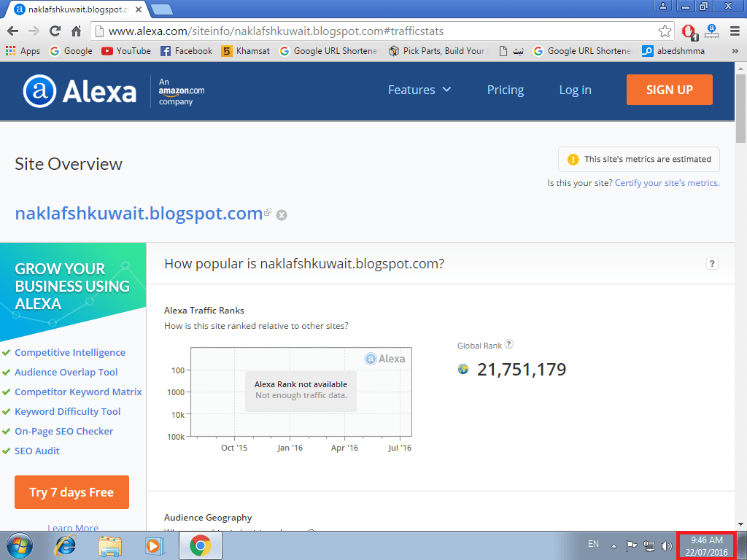Open the Chrome hamburger menu
The image size is (747, 560).
735,31
